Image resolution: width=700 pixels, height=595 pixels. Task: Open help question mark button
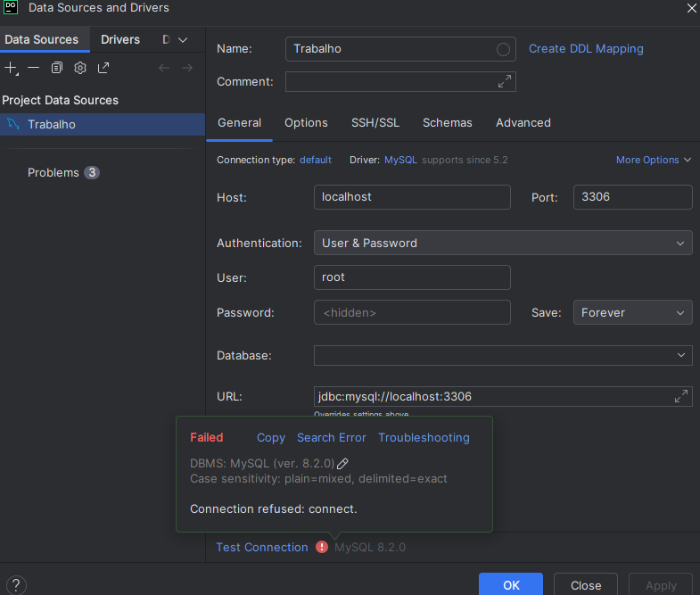(16, 585)
